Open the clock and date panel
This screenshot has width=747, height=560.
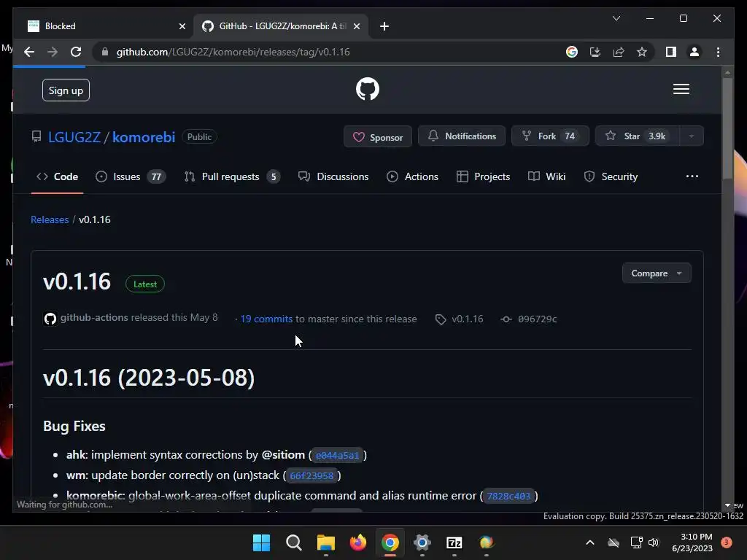[x=692, y=542]
